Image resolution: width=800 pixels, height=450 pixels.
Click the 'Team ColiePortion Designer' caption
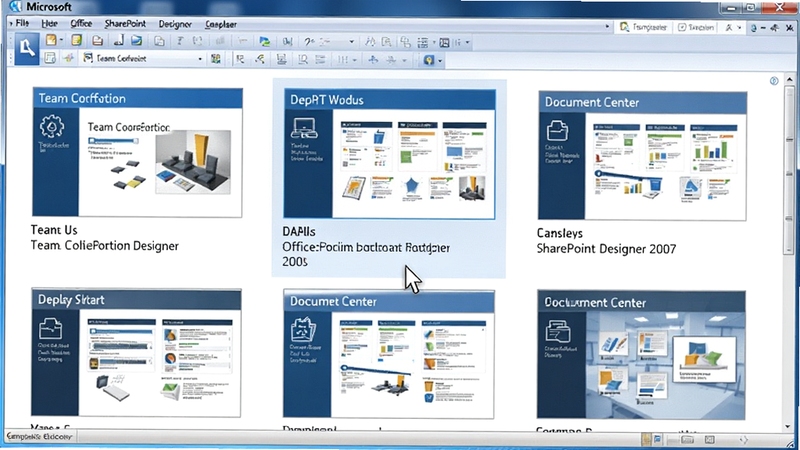point(105,245)
